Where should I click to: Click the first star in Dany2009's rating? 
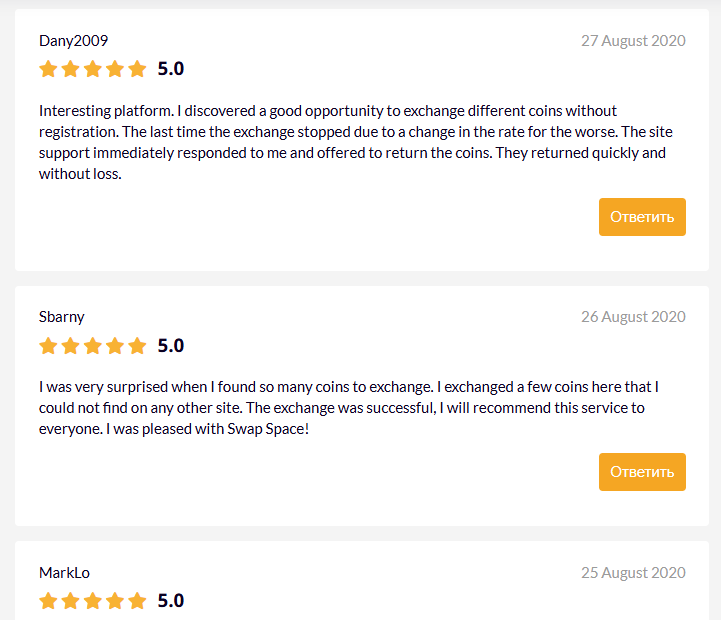(x=48, y=69)
